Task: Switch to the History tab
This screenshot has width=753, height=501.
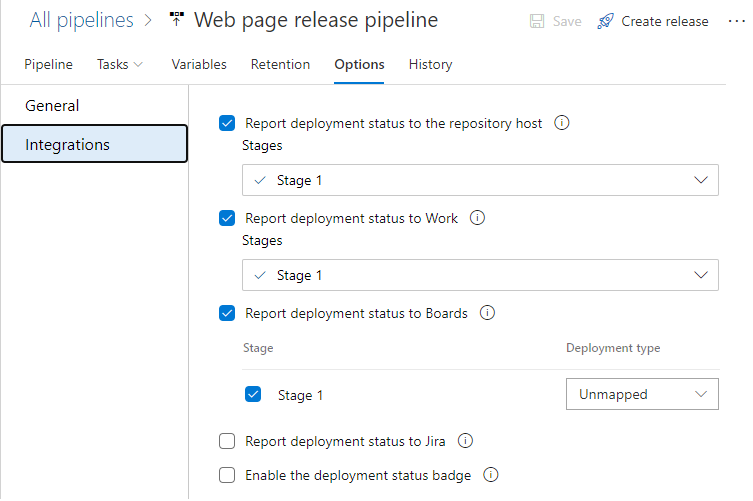Action: [x=430, y=64]
